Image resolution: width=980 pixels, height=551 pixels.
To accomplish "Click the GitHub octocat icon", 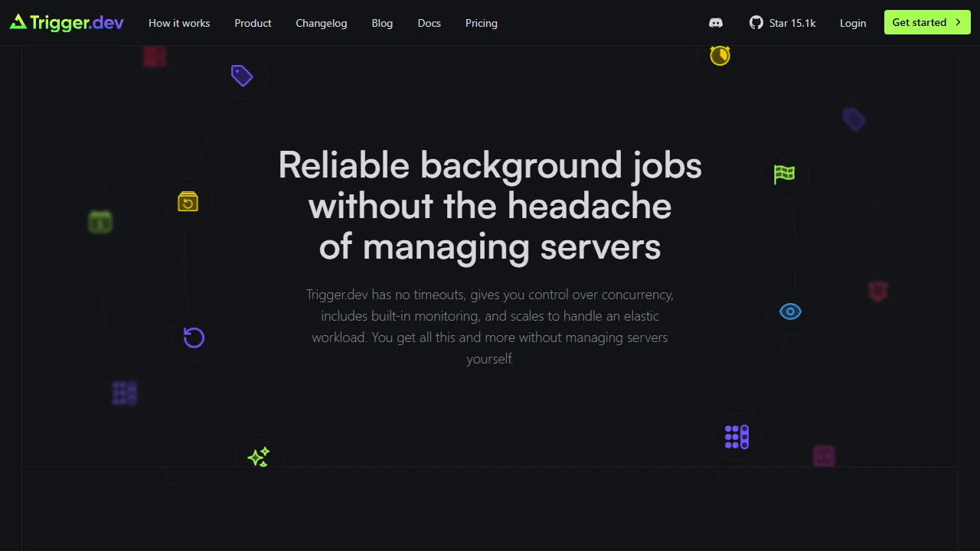I will [x=756, y=23].
